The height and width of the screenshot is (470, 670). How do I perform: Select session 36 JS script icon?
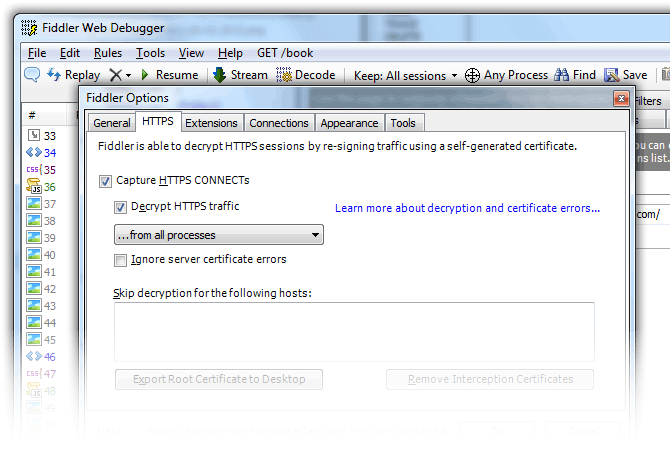(34, 186)
